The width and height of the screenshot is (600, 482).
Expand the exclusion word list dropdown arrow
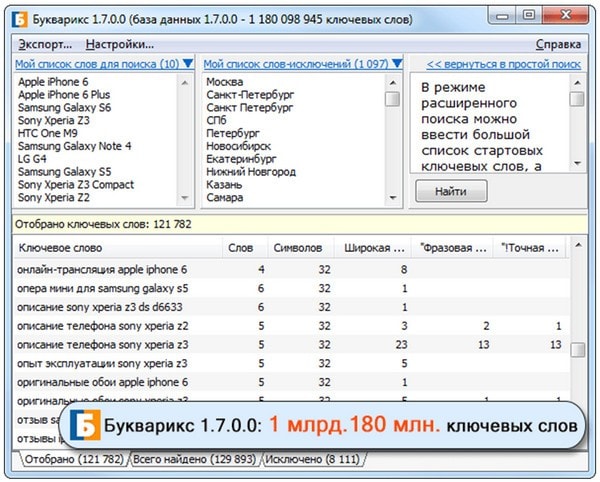398,64
